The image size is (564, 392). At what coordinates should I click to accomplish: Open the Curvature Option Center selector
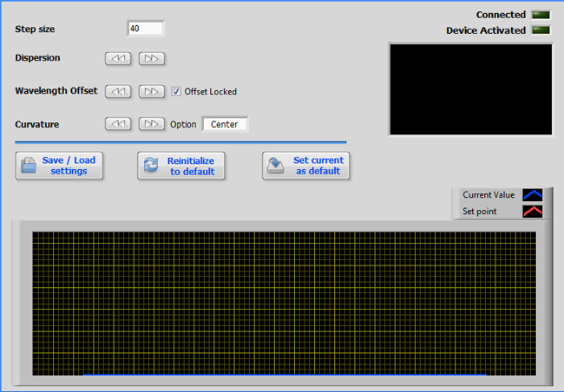pyautogui.click(x=225, y=124)
